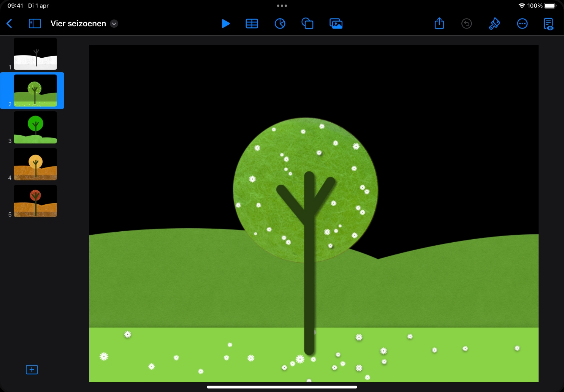The height and width of the screenshot is (392, 564).
Task: Tap the multitasking three dots control
Action: pyautogui.click(x=282, y=6)
